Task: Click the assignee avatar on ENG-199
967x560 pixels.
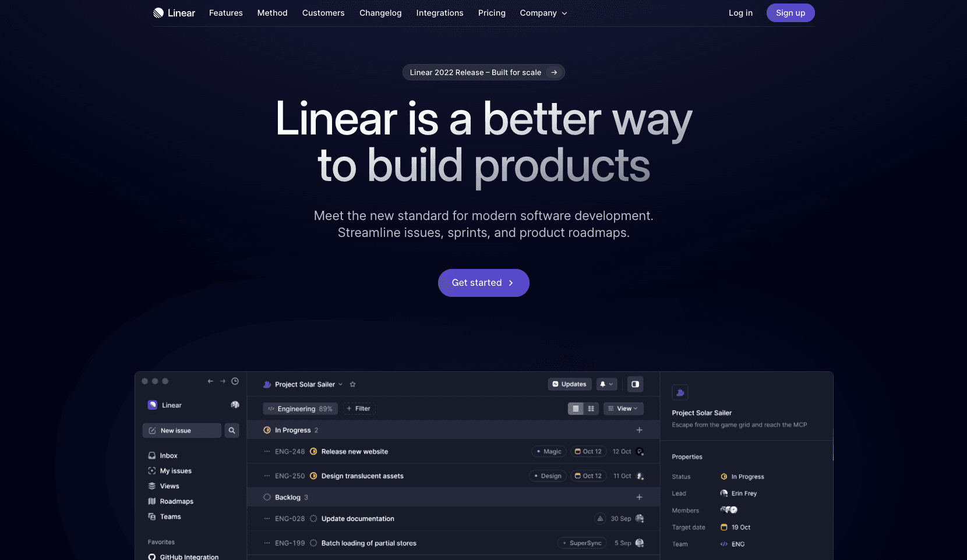Action: [640, 543]
